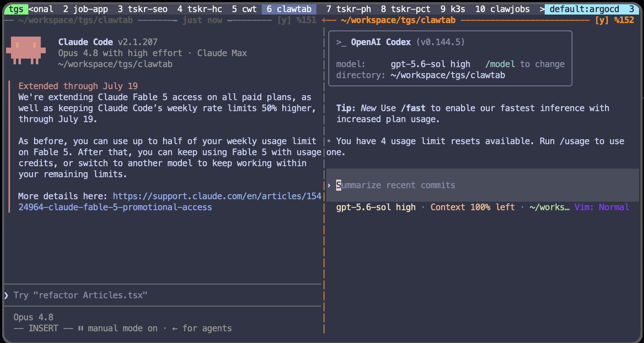Click the Vim: Normal mode status

pos(602,207)
